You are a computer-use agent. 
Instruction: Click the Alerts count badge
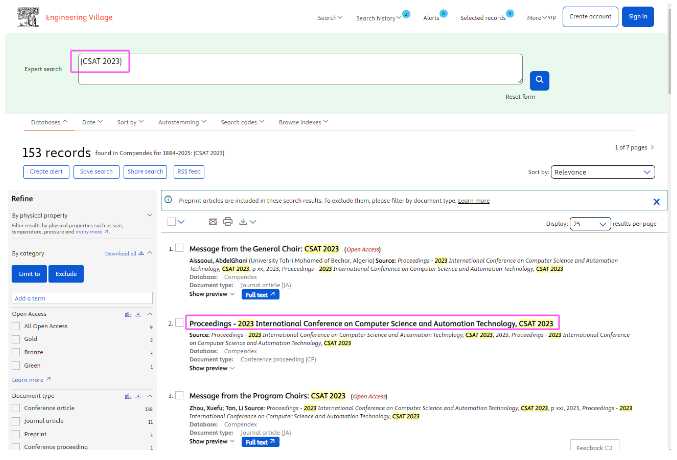coord(443,14)
